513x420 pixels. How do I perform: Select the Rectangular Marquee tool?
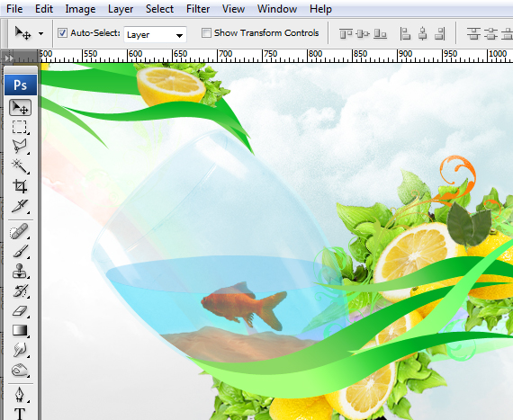point(20,127)
